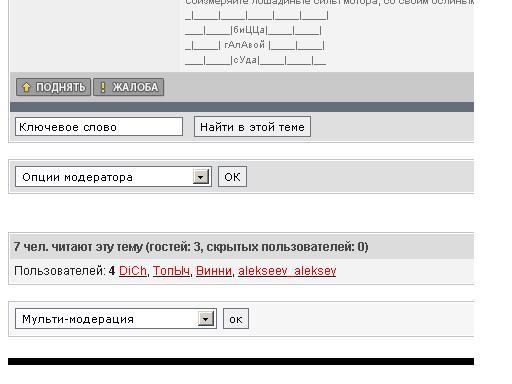Click the up-arrow icon on ПОДНЯТЬ
Image resolution: width=512 pixels, height=384 pixels.
click(x=26, y=87)
